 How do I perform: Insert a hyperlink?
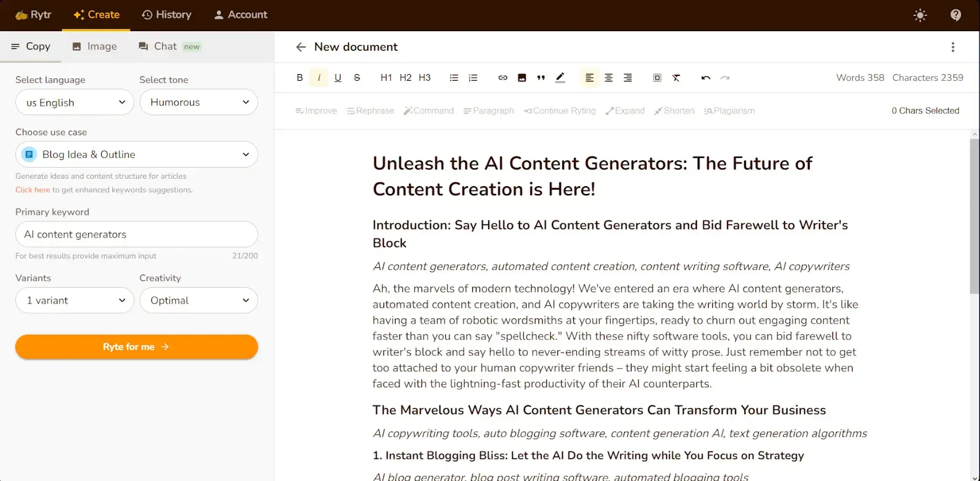coord(503,78)
